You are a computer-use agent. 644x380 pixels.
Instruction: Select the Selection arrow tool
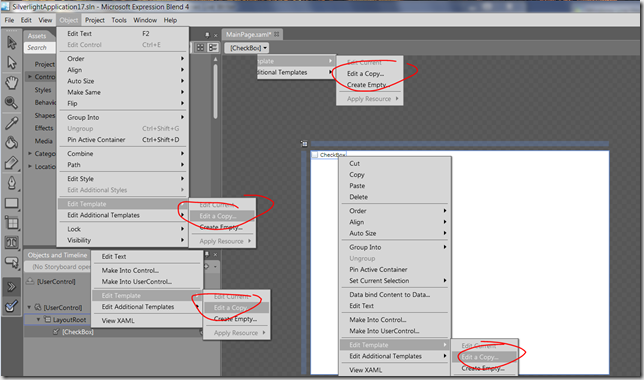[12, 43]
